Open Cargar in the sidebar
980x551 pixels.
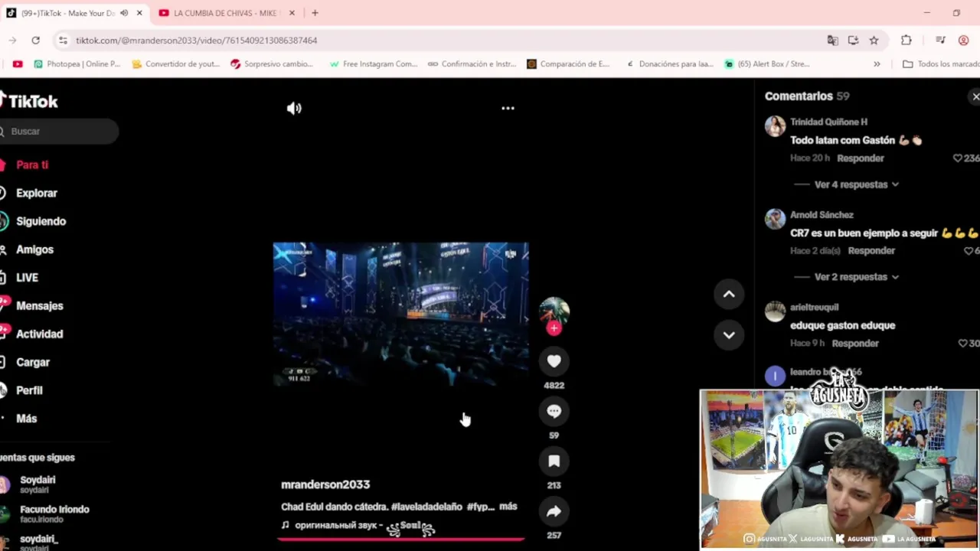(x=32, y=362)
